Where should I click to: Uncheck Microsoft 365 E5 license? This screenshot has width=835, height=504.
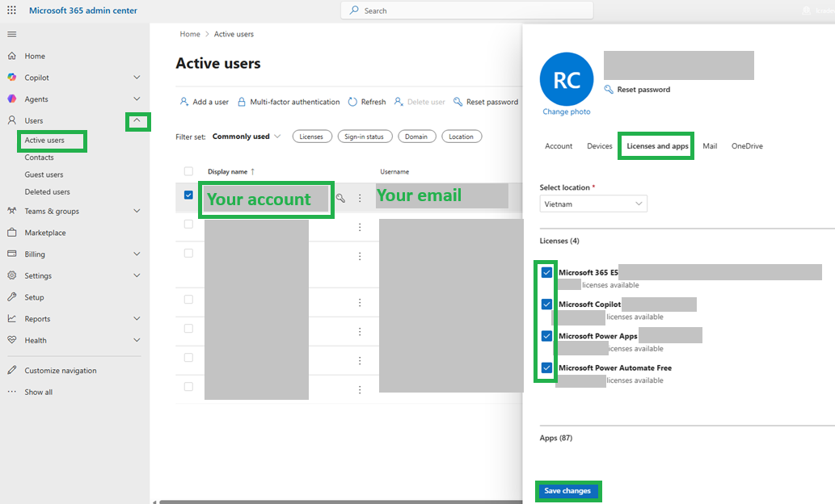tap(547, 272)
